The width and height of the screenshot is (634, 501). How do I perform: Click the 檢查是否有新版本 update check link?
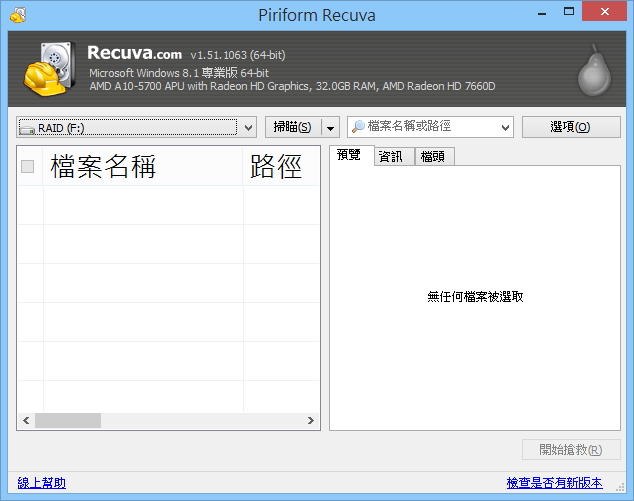click(x=554, y=482)
